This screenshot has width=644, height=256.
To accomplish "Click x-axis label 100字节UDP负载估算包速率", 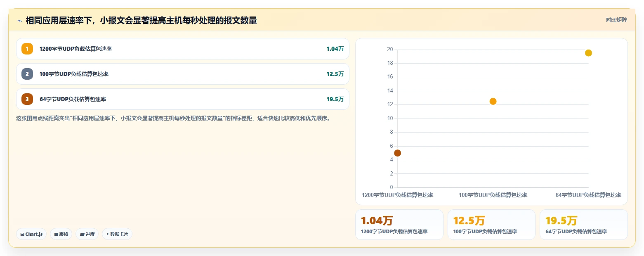I will coord(493,195).
